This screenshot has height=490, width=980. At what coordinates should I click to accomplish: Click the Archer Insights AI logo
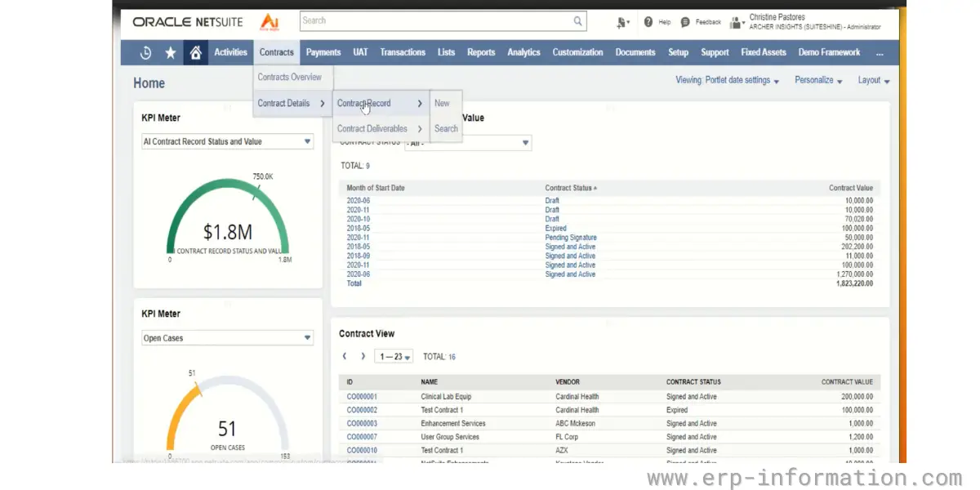268,21
